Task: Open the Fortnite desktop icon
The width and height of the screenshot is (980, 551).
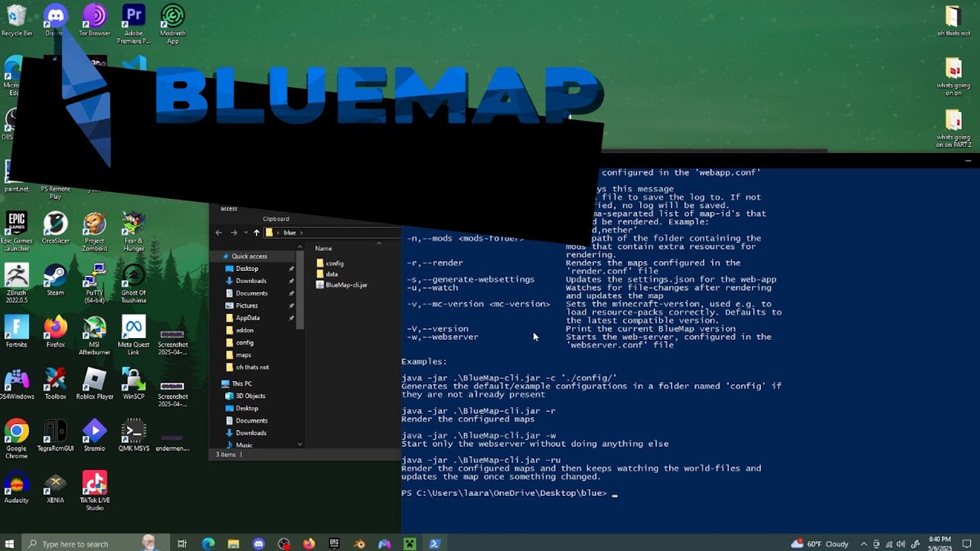Action: point(17,331)
